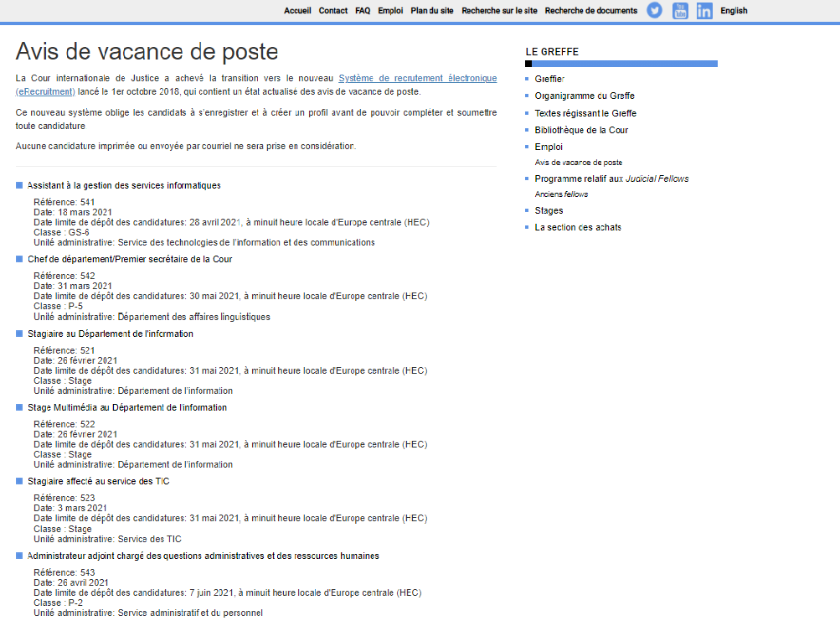The height and width of the screenshot is (626, 840).
Task: Open the FAQ menu item
Action: point(363,10)
